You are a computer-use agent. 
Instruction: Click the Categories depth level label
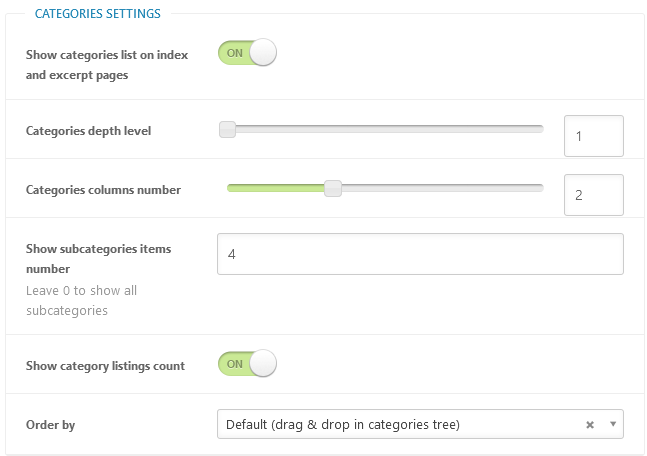(x=88, y=131)
